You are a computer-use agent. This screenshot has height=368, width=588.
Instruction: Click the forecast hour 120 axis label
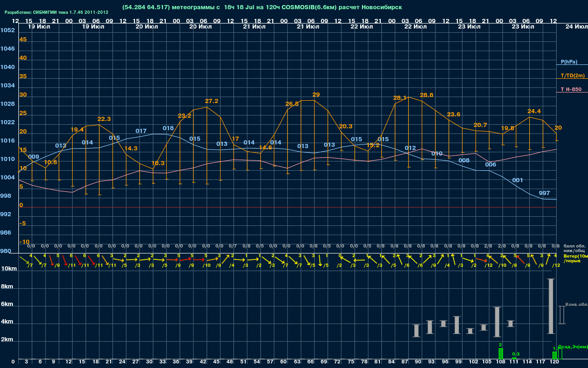(554, 362)
